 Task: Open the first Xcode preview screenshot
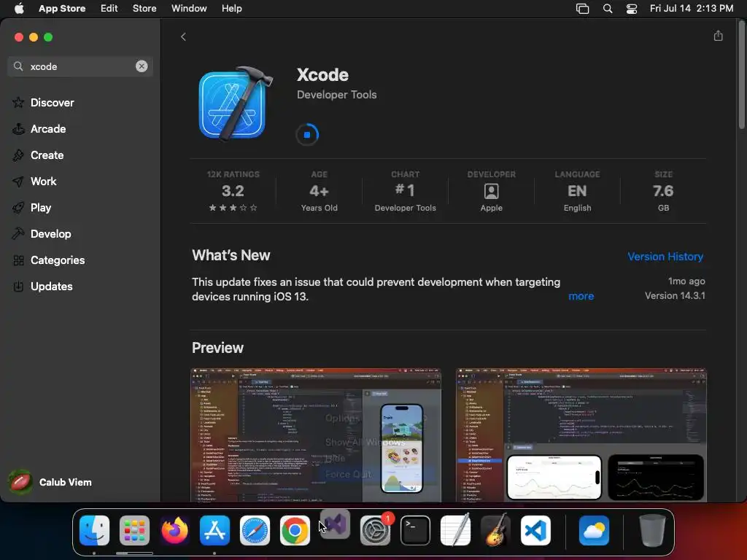pos(316,435)
